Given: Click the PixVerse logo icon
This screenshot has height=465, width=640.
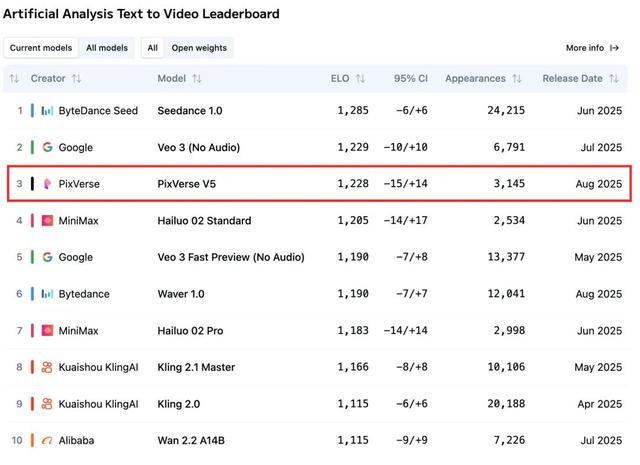Looking at the screenshot, I should (x=47, y=184).
